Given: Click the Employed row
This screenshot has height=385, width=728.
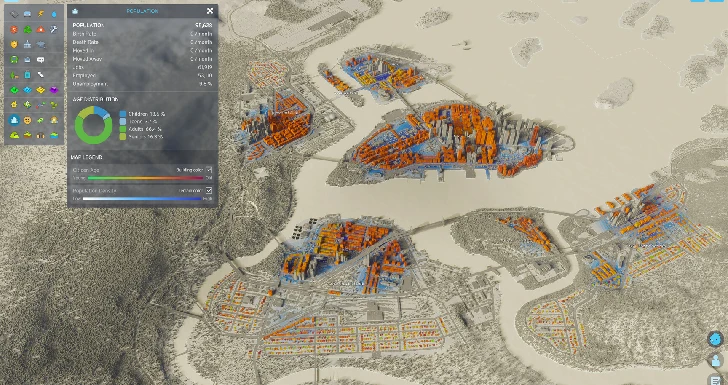Looking at the screenshot, I should click(143, 76).
